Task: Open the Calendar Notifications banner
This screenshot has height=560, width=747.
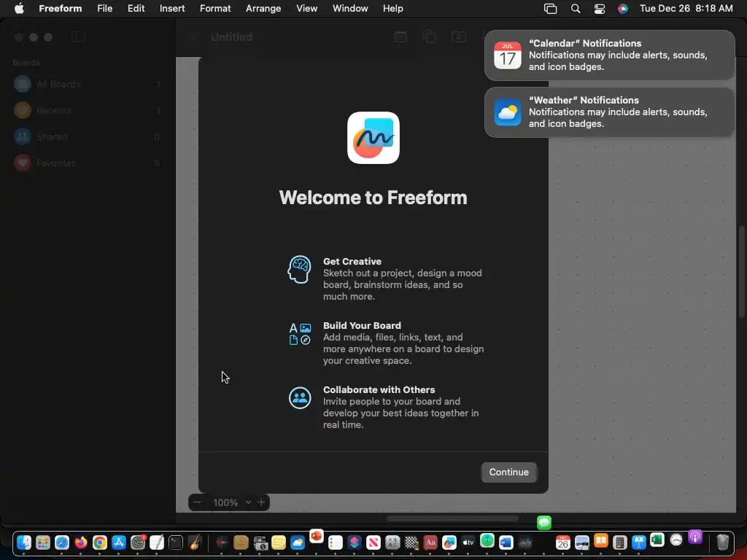Action: [x=609, y=55]
